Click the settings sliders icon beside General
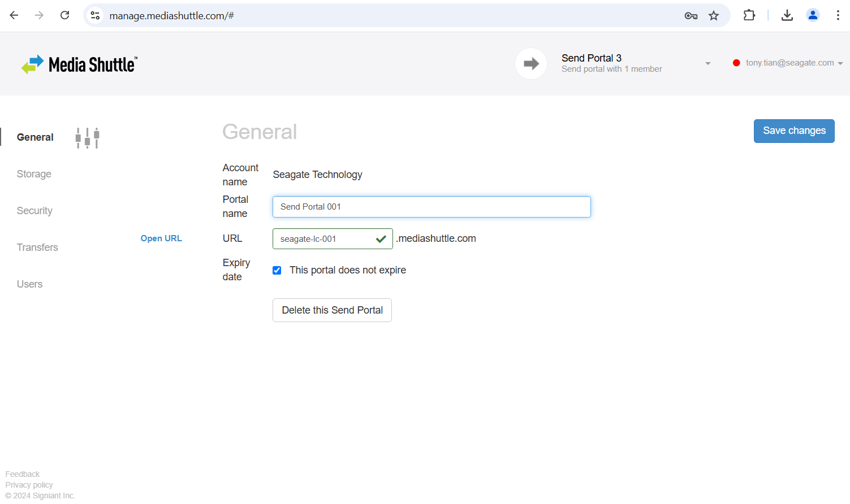Viewport: 850px width, 504px height. pyautogui.click(x=88, y=138)
